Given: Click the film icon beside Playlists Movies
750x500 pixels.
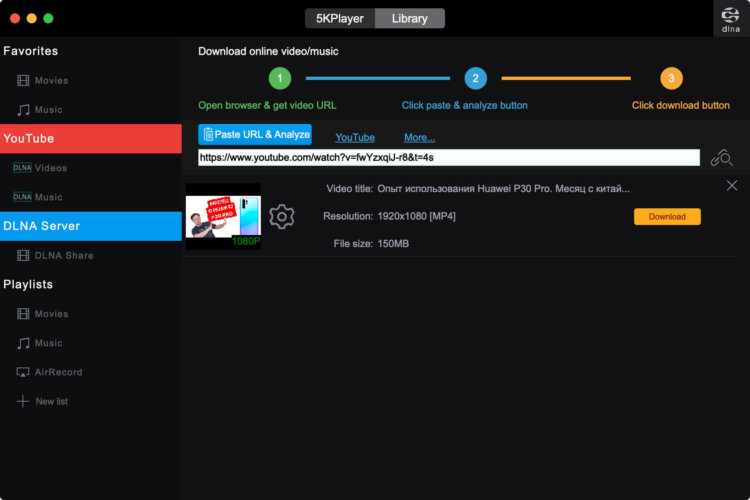Looking at the screenshot, I should click(23, 314).
